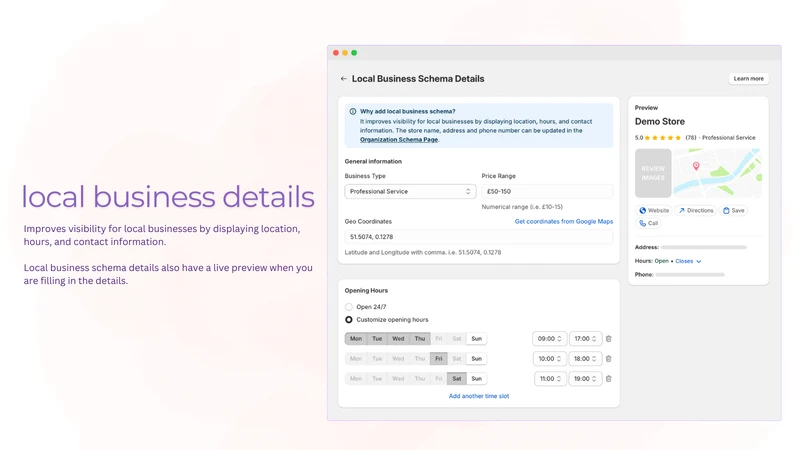Click the Price Range input field
Viewport: 800px width, 450px height.
pos(547,191)
